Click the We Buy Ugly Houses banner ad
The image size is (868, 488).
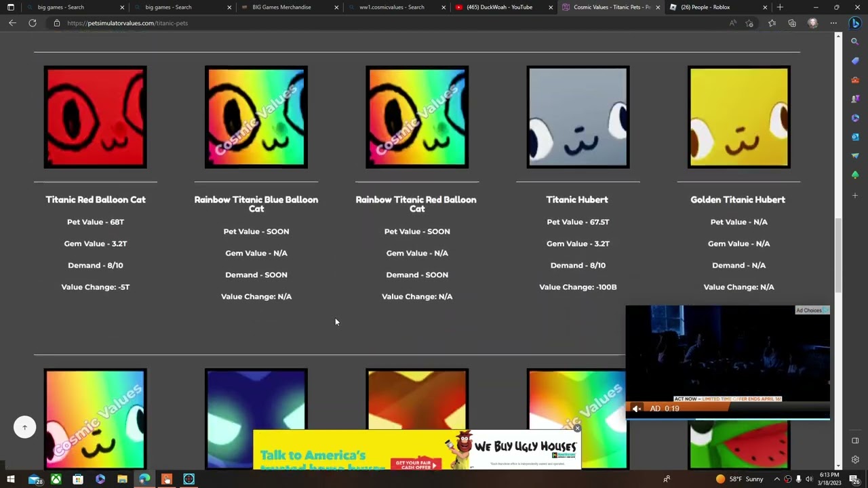pyautogui.click(x=417, y=450)
